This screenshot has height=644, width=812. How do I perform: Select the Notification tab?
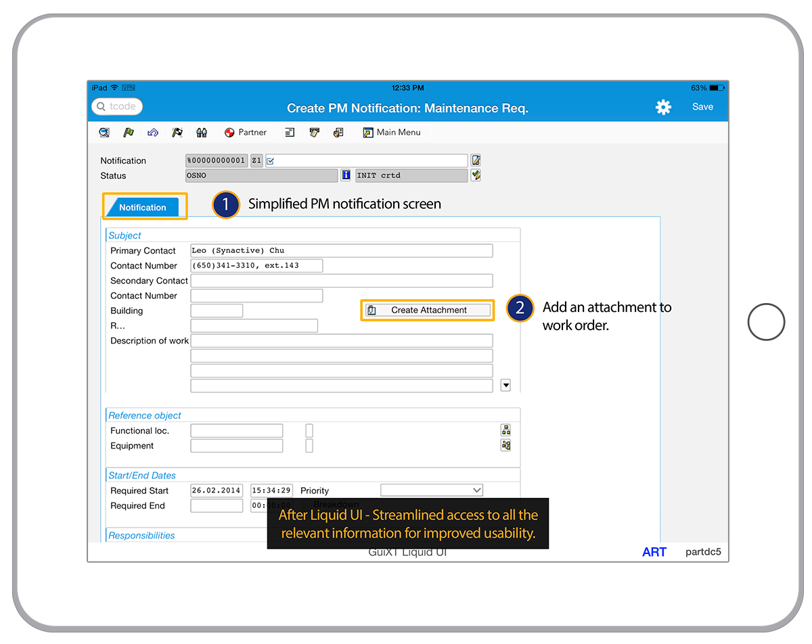(x=143, y=208)
